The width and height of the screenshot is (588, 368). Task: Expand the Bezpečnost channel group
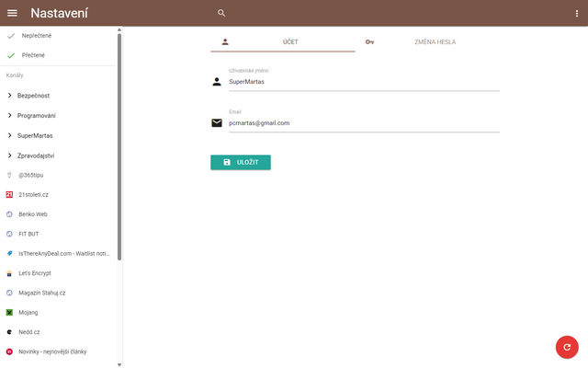10,96
